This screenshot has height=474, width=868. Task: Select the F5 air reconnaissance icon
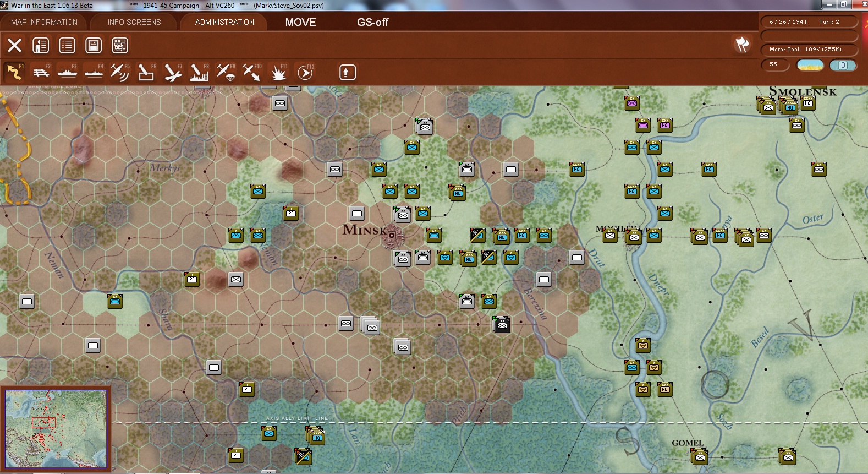coord(120,72)
